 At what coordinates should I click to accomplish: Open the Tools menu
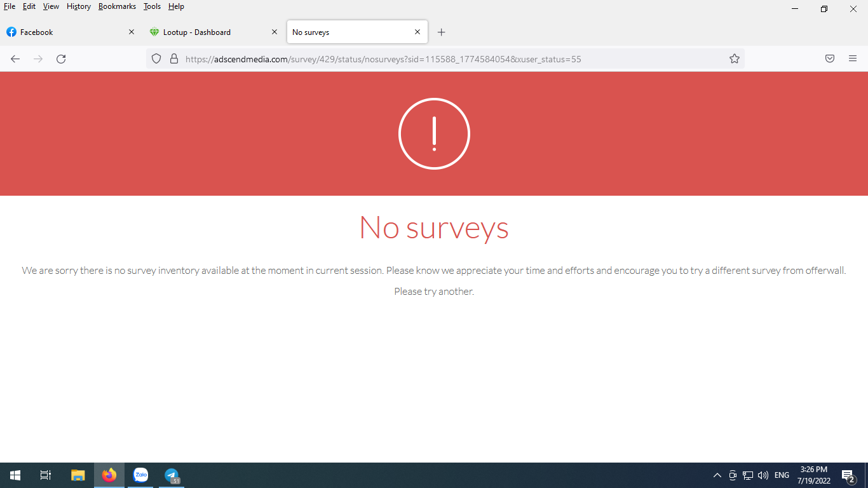(x=153, y=6)
